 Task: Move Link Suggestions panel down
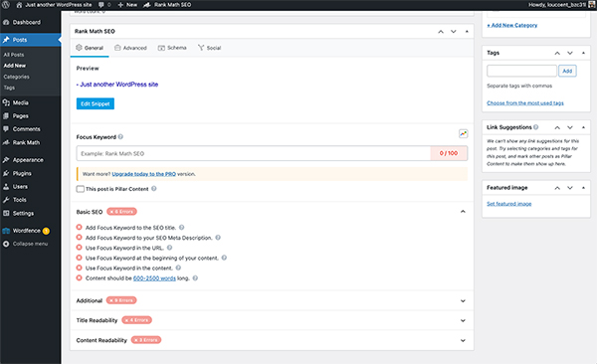(x=570, y=127)
